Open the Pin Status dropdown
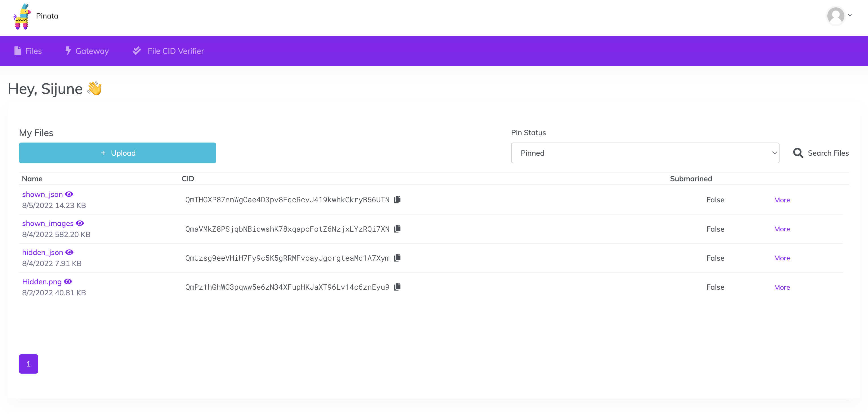 [x=644, y=153]
